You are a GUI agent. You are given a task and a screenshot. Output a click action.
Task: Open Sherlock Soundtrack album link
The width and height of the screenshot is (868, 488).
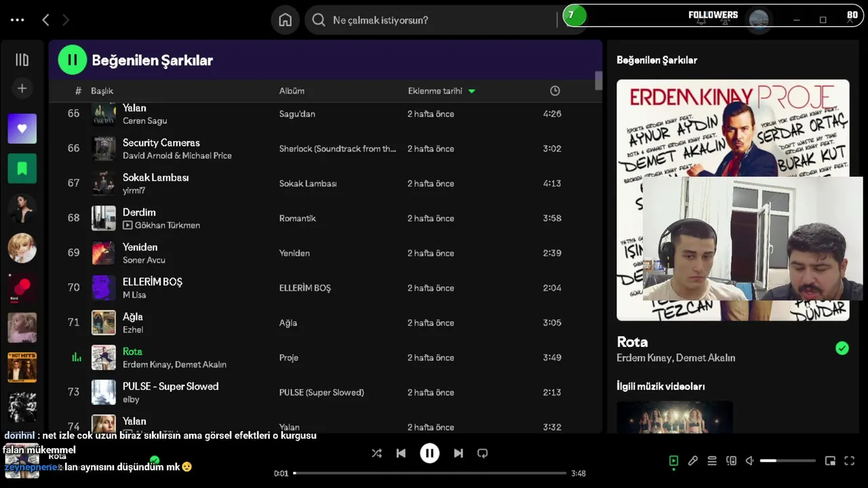pyautogui.click(x=338, y=148)
